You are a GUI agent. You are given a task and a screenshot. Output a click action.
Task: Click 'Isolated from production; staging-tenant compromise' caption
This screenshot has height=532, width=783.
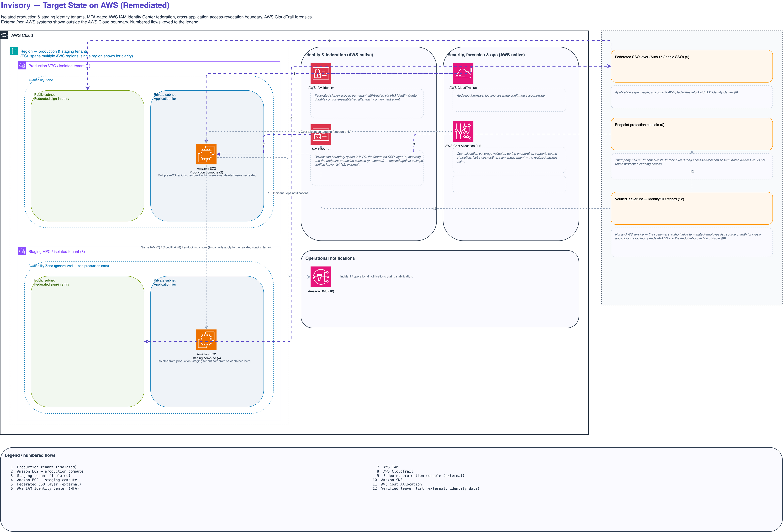(204, 361)
